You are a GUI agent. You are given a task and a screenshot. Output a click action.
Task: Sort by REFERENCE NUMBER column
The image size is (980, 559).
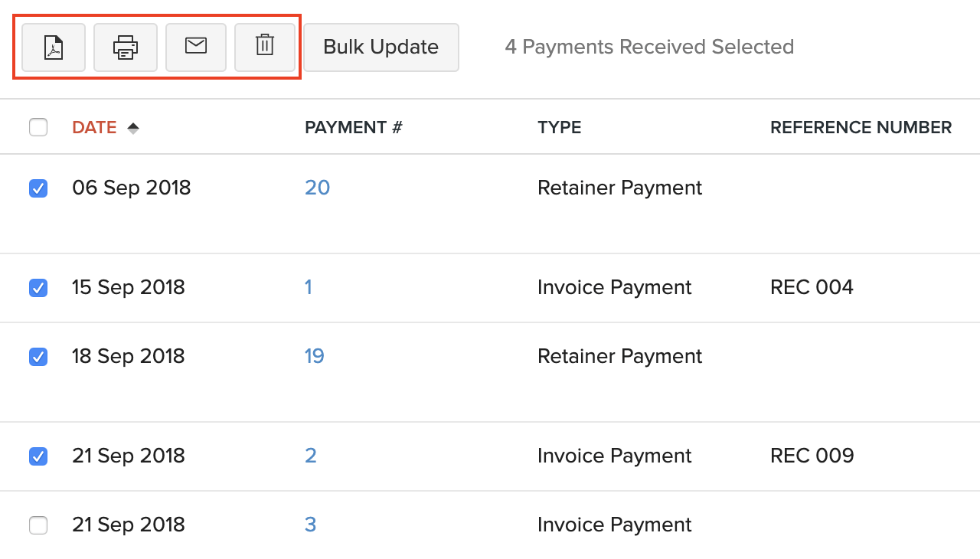click(861, 127)
